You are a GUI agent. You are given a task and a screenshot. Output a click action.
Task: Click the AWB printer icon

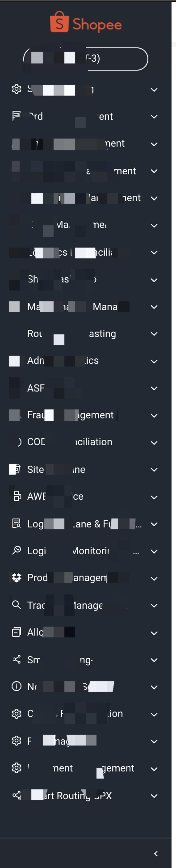[17, 496]
